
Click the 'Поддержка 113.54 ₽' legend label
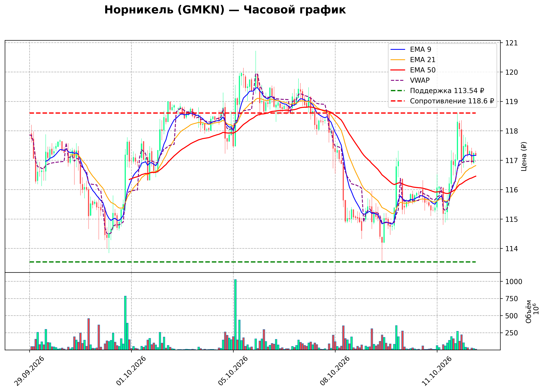point(447,91)
